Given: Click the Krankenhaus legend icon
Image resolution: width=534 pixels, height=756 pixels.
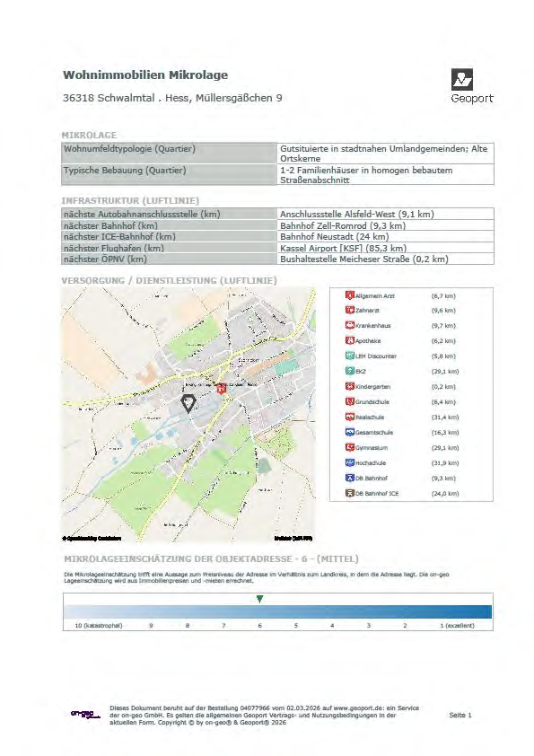Looking at the screenshot, I should coord(350,325).
